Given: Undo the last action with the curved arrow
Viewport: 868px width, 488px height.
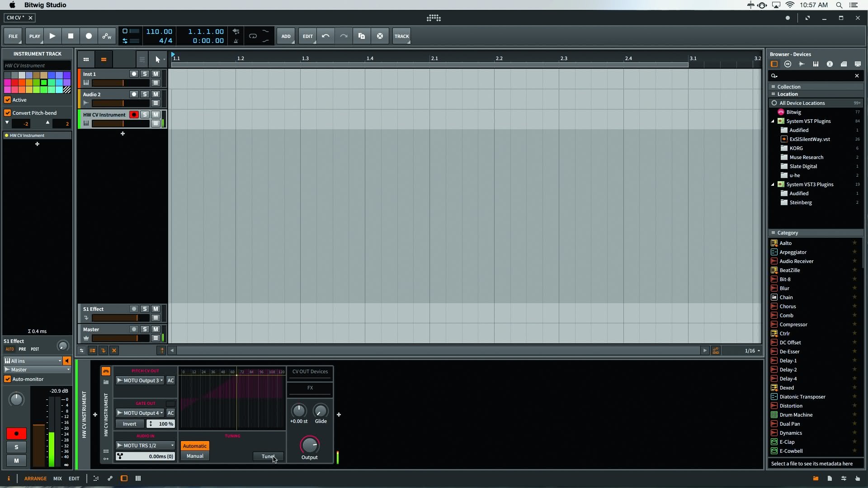Looking at the screenshot, I should coord(325,36).
